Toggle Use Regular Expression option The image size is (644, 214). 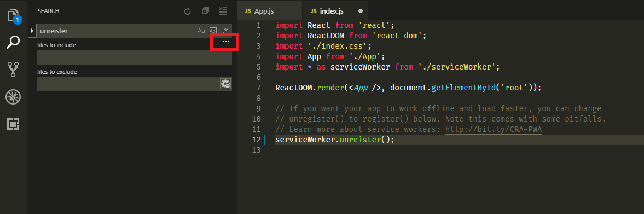[x=225, y=31]
